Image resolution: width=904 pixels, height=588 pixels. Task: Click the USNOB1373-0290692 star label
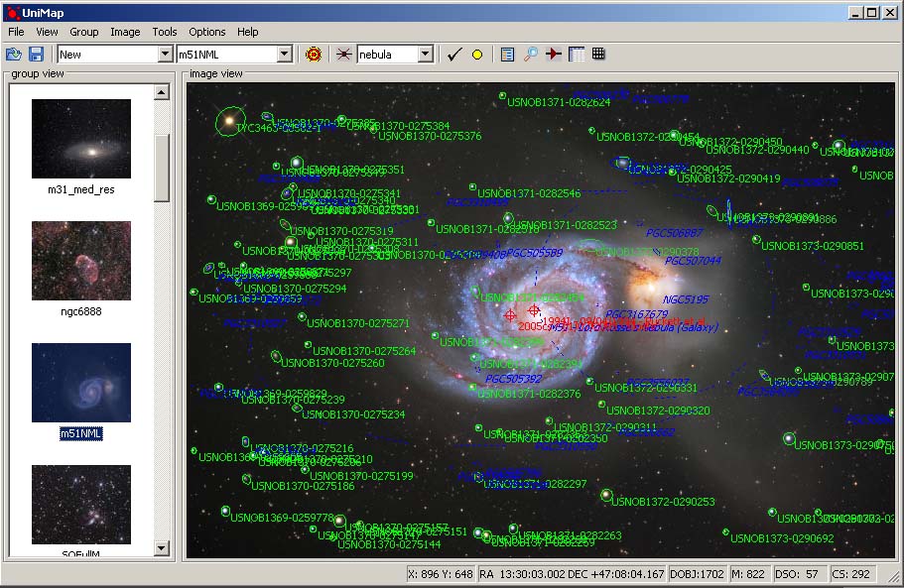[782, 538]
